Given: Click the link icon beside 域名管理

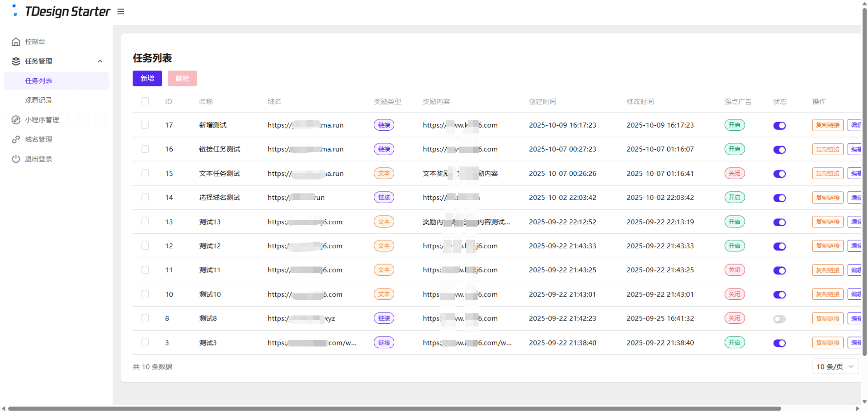Looking at the screenshot, I should pos(16,139).
